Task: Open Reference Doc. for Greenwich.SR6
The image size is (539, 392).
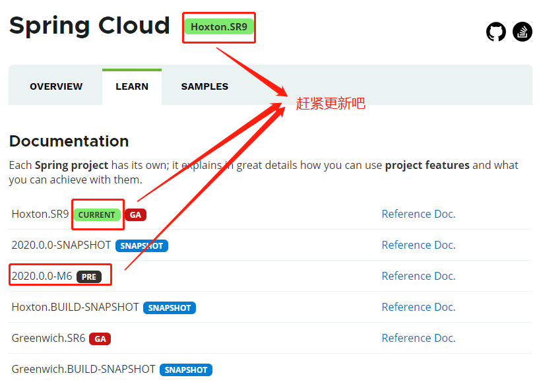Action: [418, 338]
